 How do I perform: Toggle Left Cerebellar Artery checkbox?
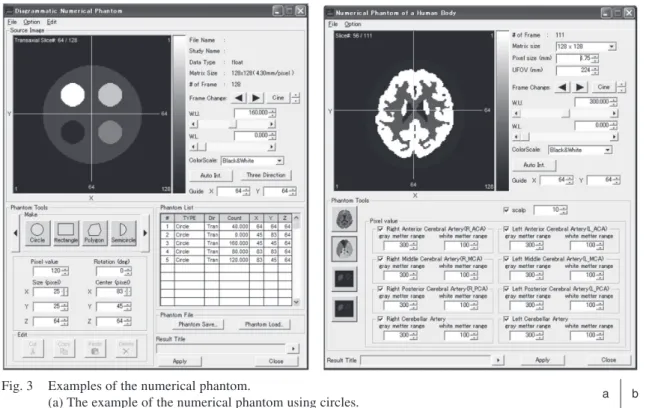(506, 319)
